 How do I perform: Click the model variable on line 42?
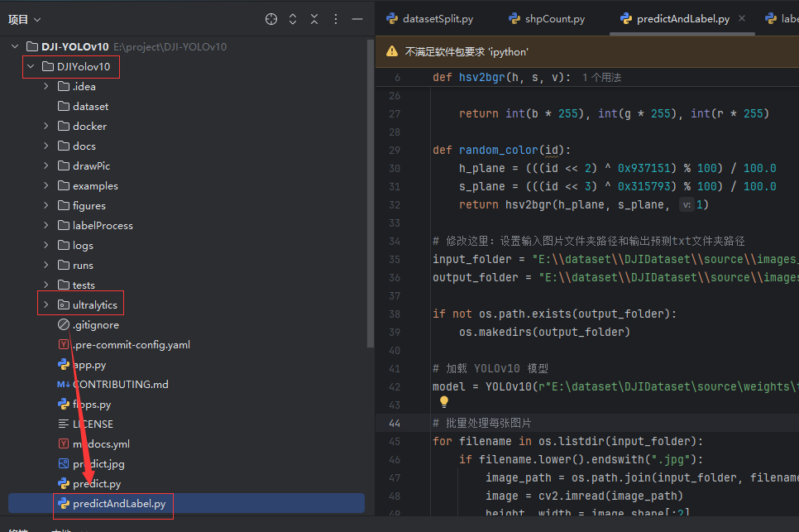[x=449, y=386]
